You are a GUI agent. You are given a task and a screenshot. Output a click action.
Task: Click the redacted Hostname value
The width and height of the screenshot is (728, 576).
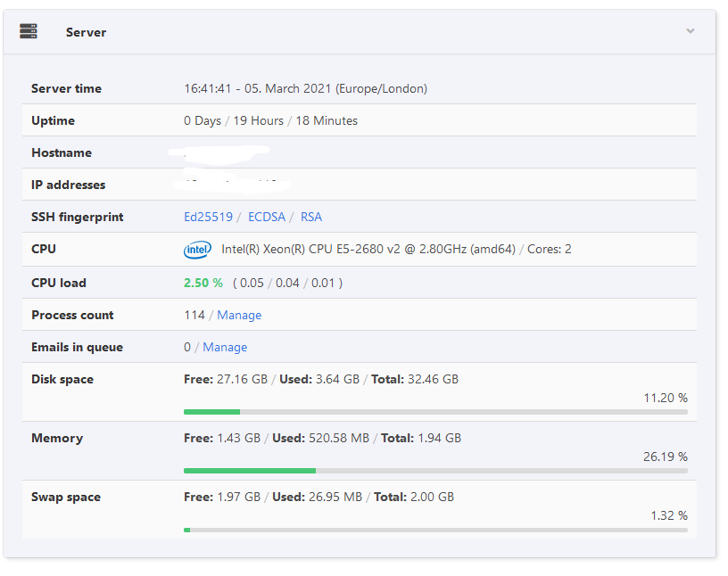coord(225,152)
